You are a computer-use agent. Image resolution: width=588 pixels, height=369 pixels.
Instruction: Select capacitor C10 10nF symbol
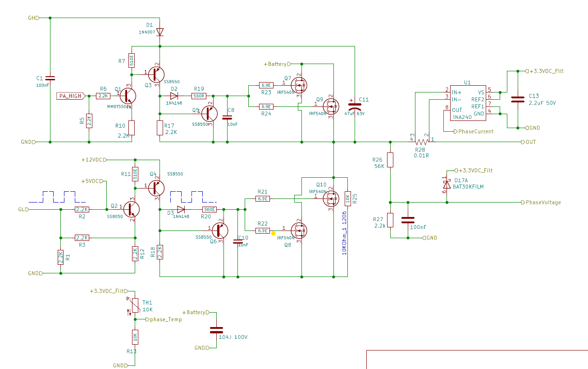pos(238,241)
